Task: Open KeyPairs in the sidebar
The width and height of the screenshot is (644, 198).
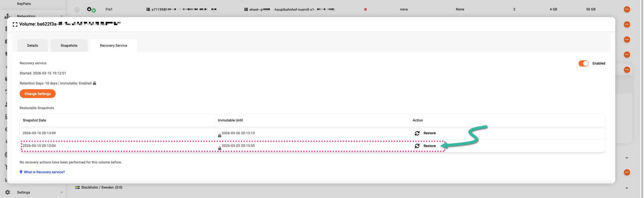Action: [24, 4]
